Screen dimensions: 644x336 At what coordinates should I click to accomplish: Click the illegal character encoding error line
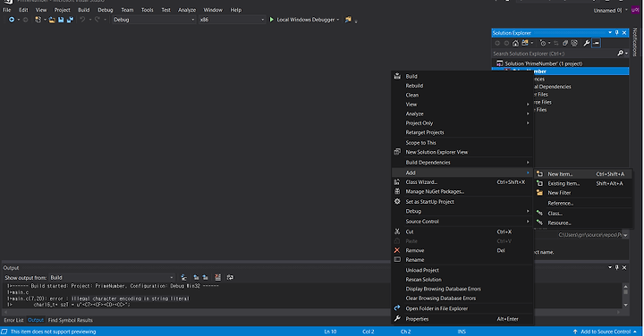click(x=98, y=298)
